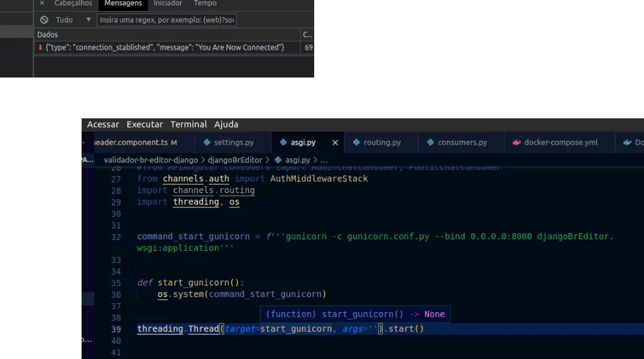Open the Acessar menu
644x359 pixels.
(x=103, y=124)
